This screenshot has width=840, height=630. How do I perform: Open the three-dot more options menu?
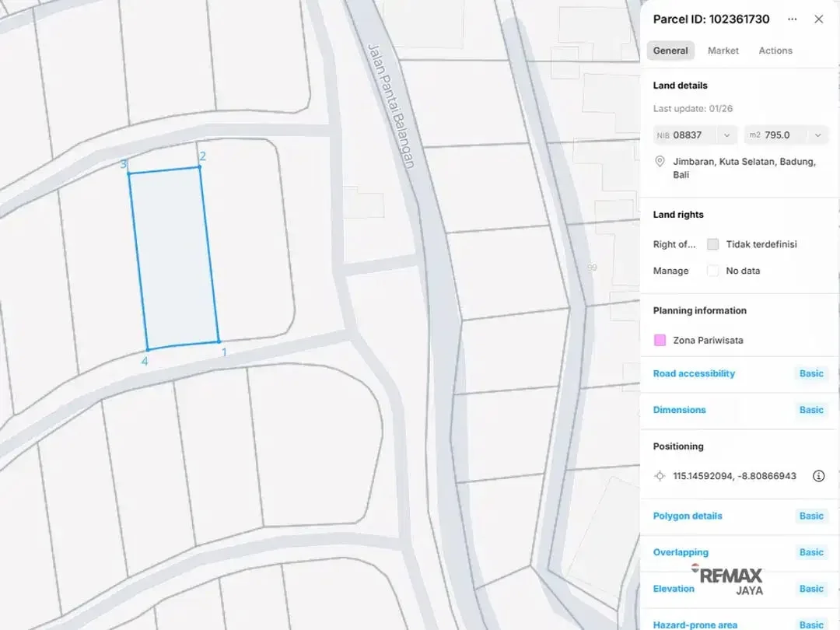[x=792, y=19]
